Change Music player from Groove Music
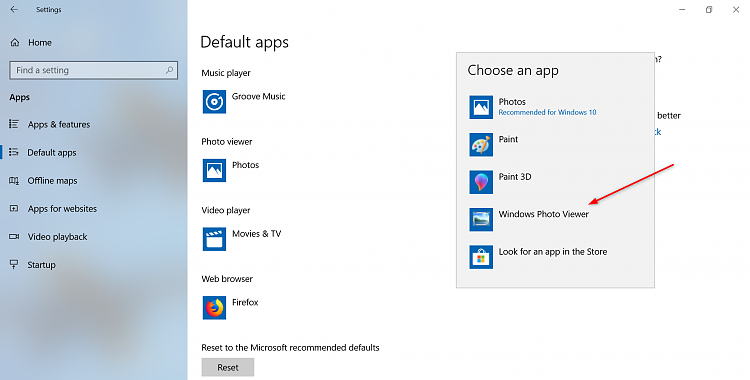Viewport: 750px width, 380px height. pos(244,101)
